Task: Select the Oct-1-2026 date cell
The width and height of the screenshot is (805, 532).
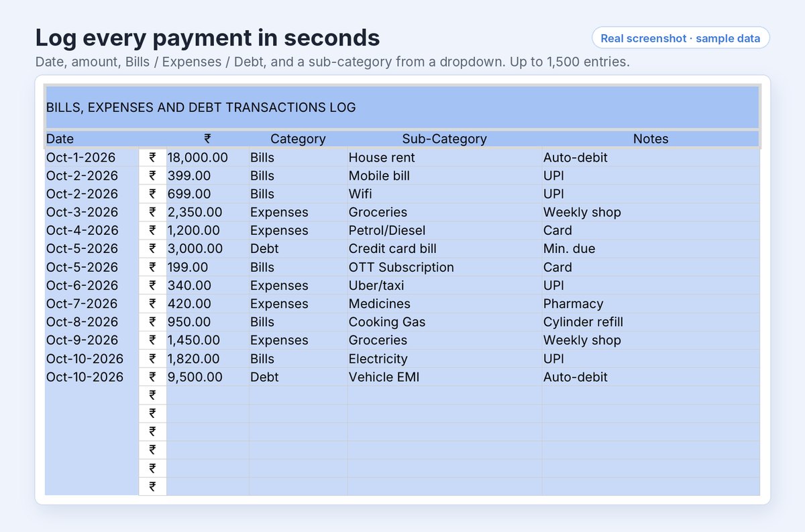Action: click(92, 158)
